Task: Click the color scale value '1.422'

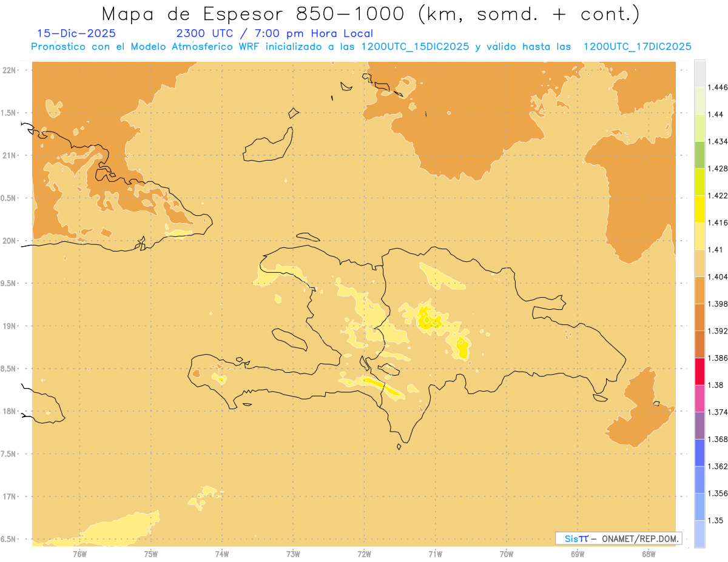Action: tap(718, 195)
